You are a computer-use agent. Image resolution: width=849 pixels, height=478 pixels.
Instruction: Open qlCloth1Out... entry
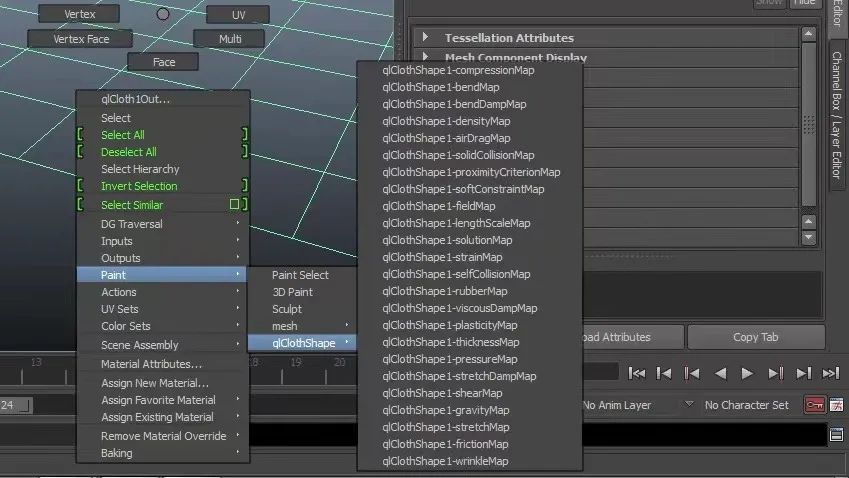163,99
